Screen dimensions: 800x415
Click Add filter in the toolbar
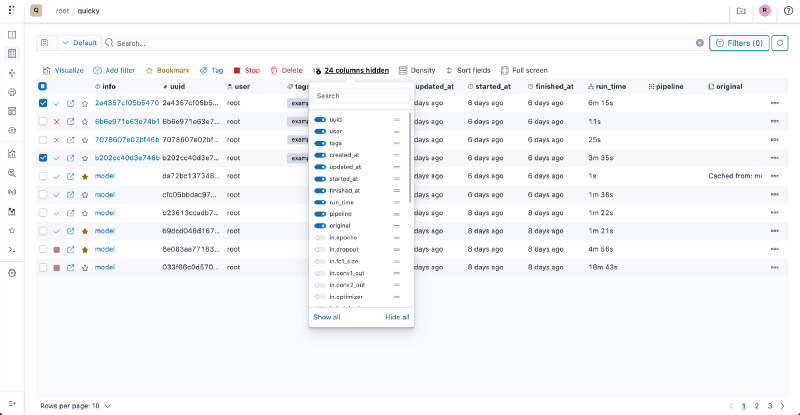pos(114,70)
